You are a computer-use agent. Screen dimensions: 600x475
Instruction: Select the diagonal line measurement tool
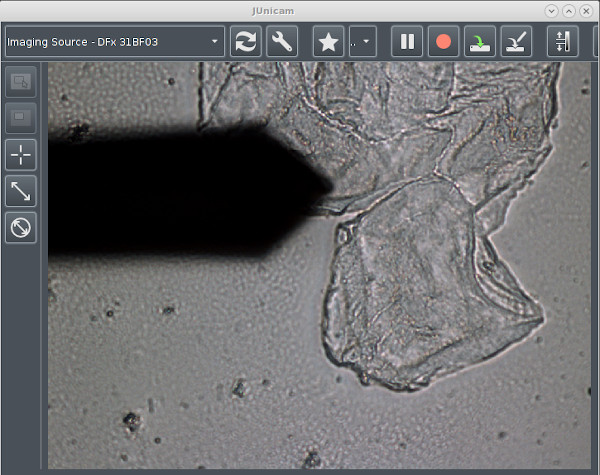click(x=21, y=191)
